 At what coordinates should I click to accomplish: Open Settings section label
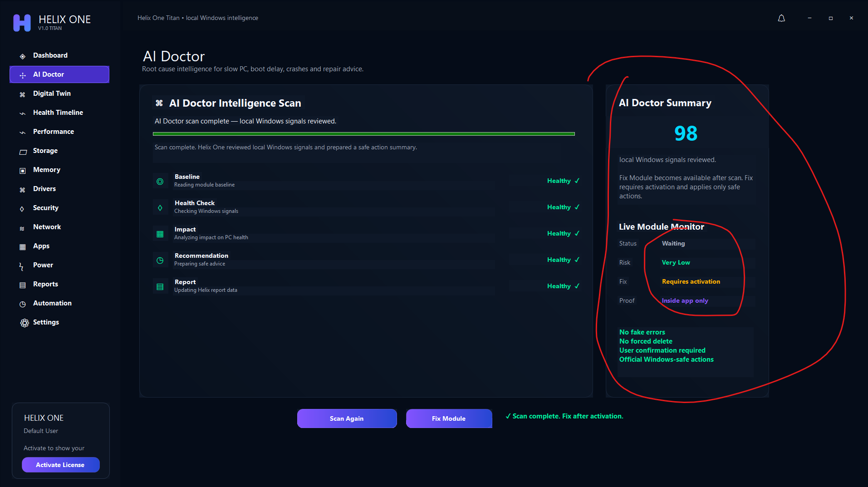tap(46, 322)
